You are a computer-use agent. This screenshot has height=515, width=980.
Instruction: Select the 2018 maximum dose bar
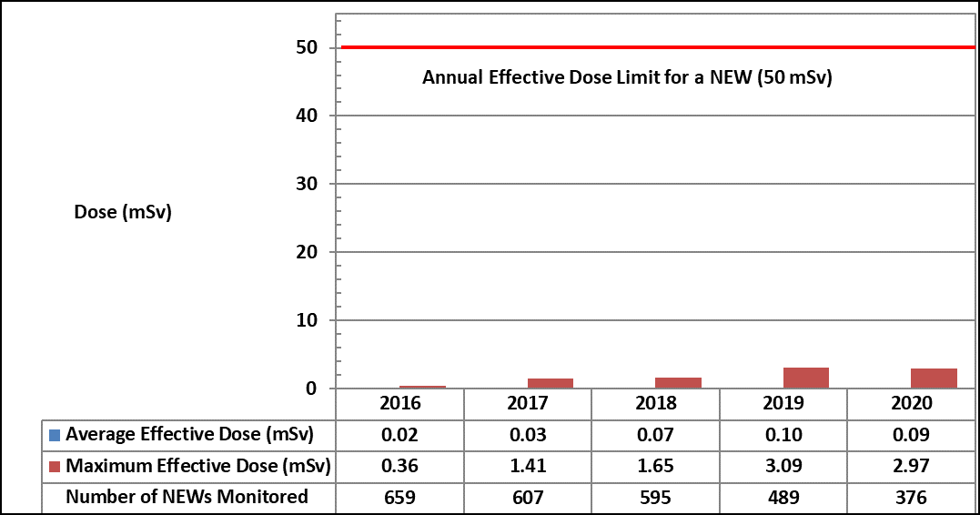tap(678, 382)
